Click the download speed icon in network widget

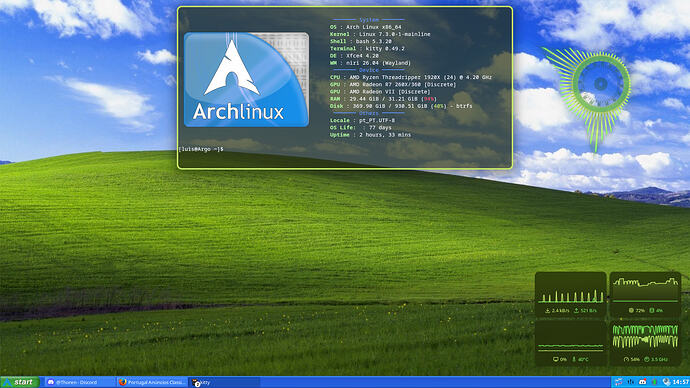(547, 311)
